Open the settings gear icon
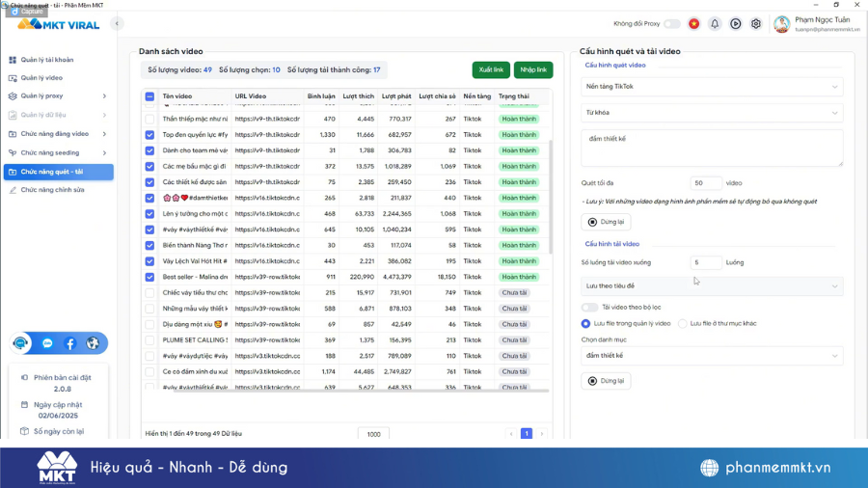This screenshot has width=868, height=488. [755, 24]
